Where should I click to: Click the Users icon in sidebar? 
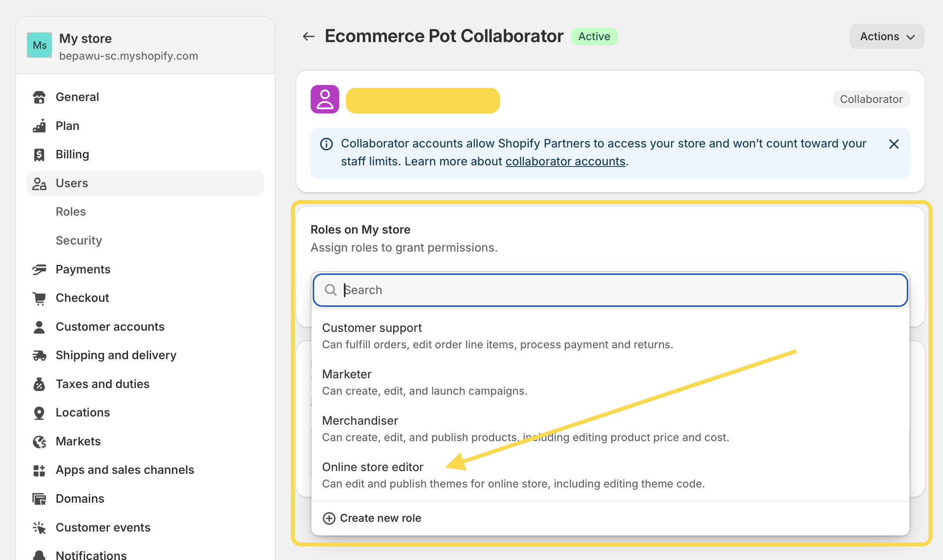[39, 183]
